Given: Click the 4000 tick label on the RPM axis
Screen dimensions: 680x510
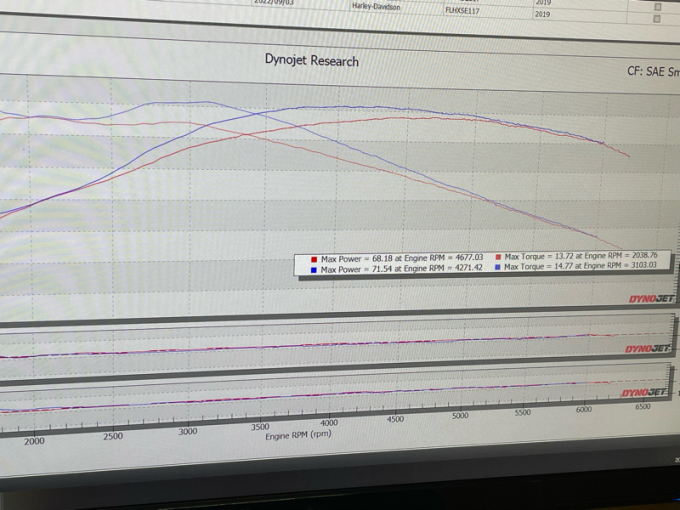Looking at the screenshot, I should 329,423.
